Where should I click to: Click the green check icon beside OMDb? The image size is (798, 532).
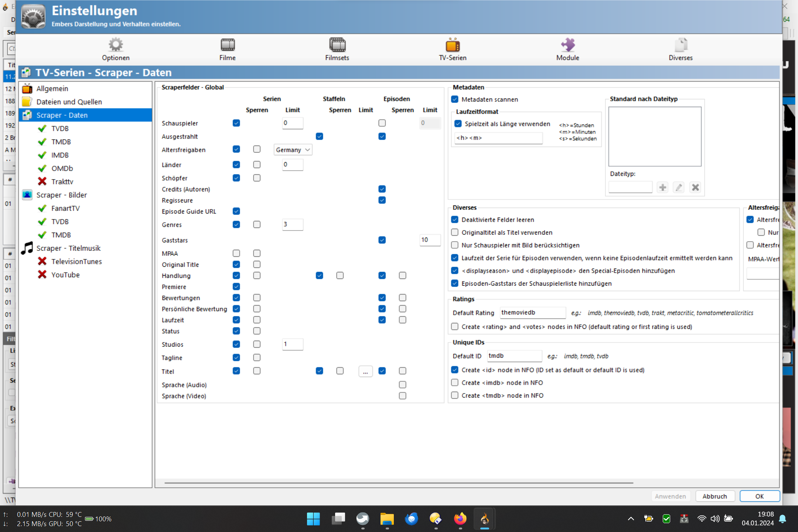[x=42, y=168]
